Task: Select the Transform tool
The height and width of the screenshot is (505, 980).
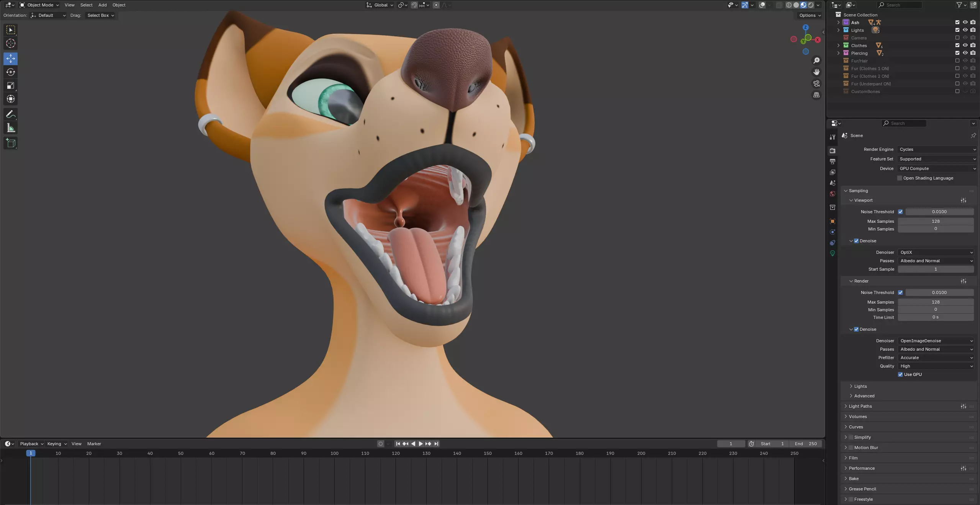Action: [11, 99]
